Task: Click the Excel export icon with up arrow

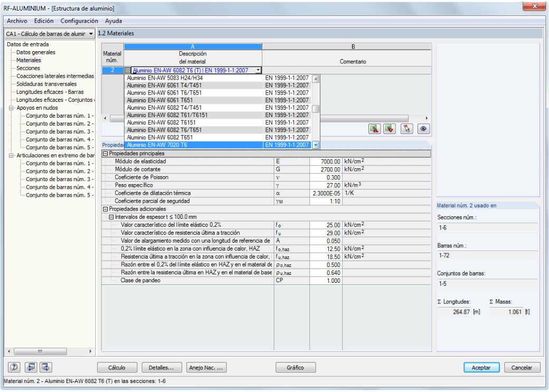Action: [374, 129]
